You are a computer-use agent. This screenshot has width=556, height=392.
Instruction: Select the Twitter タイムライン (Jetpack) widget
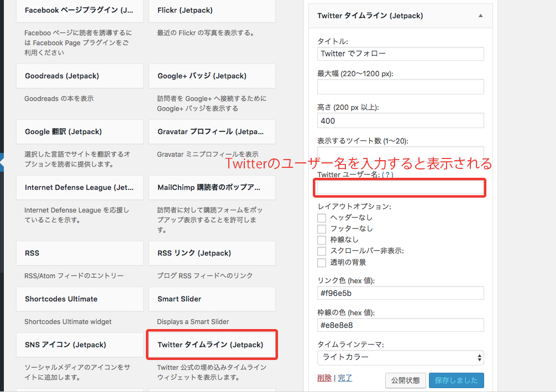click(x=212, y=345)
